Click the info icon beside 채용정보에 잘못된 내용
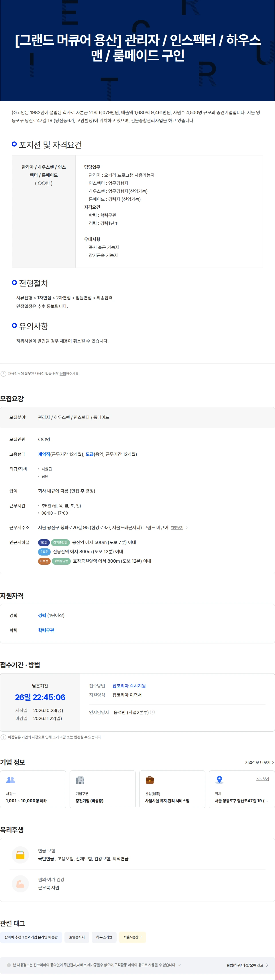Viewport: 275px width, 980px height. (3, 374)
